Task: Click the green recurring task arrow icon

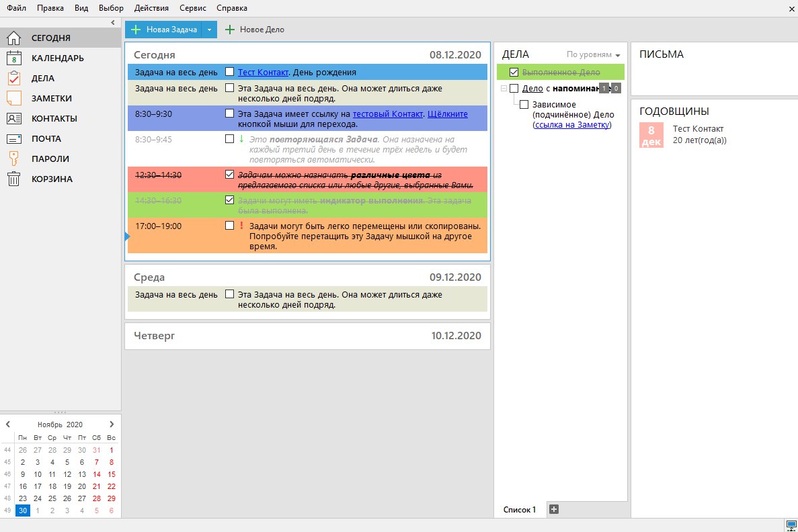Action: click(x=242, y=139)
